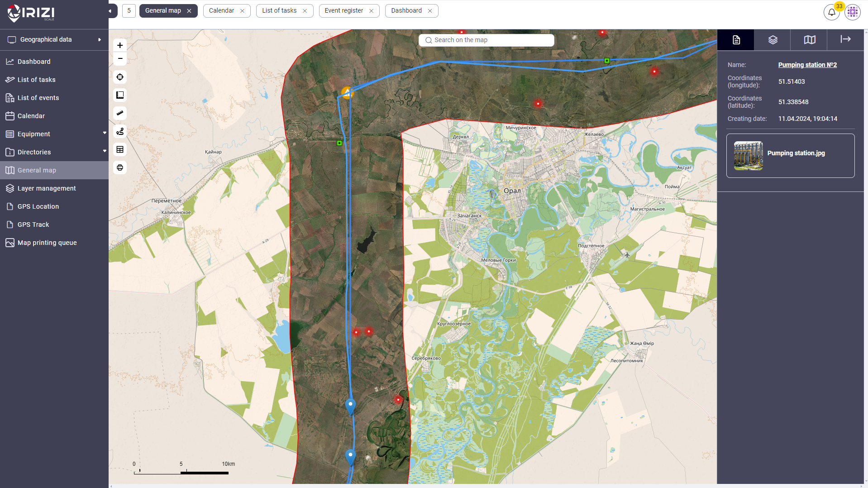Screen dimensions: 868x488
Task: Open Layer management in sidebar
Action: pos(47,188)
